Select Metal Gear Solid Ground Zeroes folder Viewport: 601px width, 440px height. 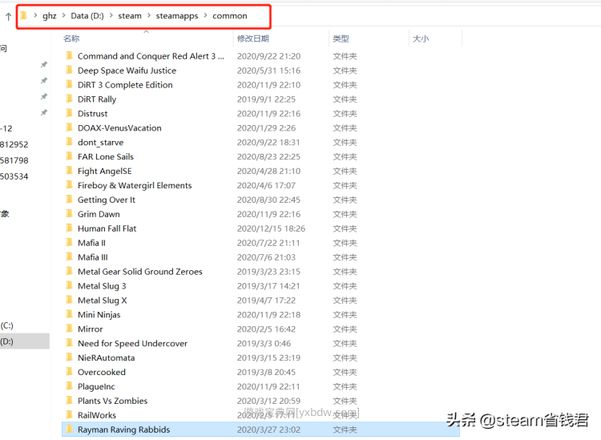[140, 271]
